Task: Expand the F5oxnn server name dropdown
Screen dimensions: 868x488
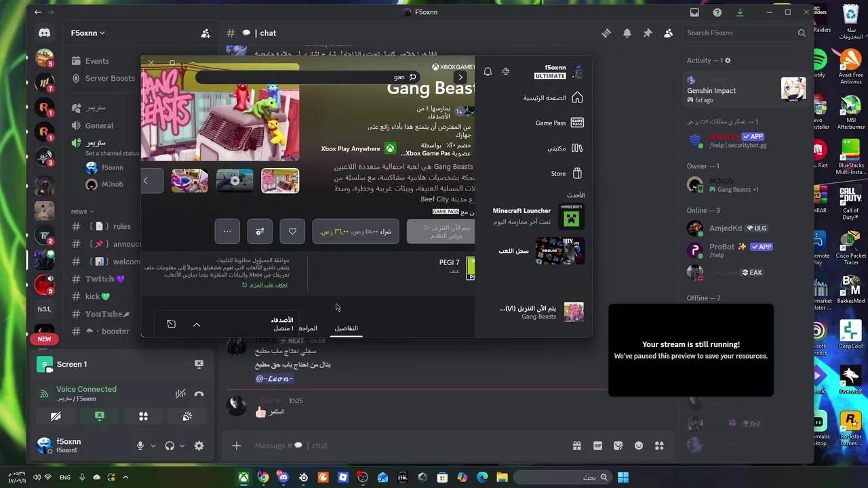Action: [x=88, y=33]
